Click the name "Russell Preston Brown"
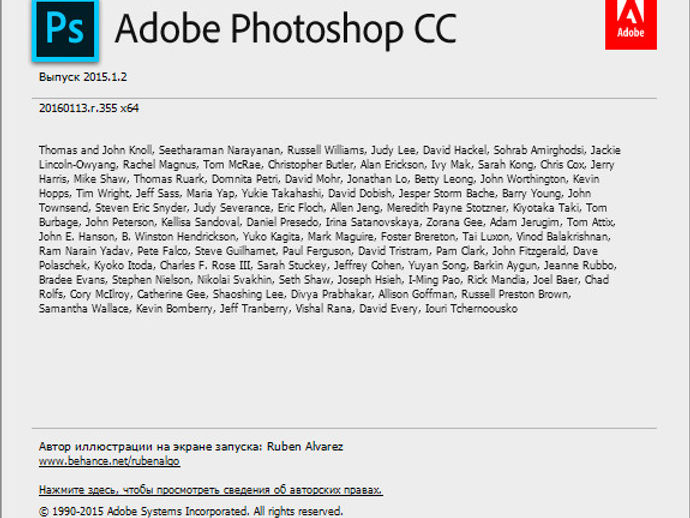The image size is (690, 518). tap(515, 294)
